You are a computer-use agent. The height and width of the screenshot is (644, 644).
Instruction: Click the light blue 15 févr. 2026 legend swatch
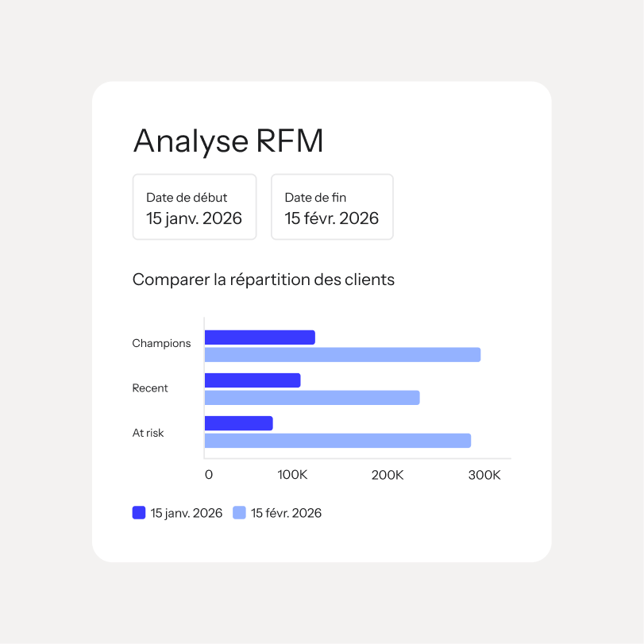[239, 512]
